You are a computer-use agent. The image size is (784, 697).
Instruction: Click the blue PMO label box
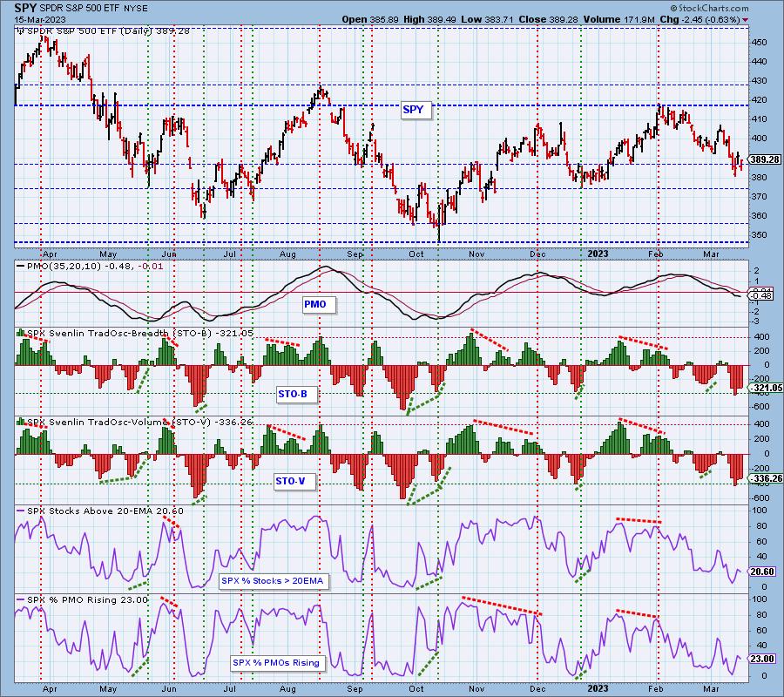click(319, 304)
